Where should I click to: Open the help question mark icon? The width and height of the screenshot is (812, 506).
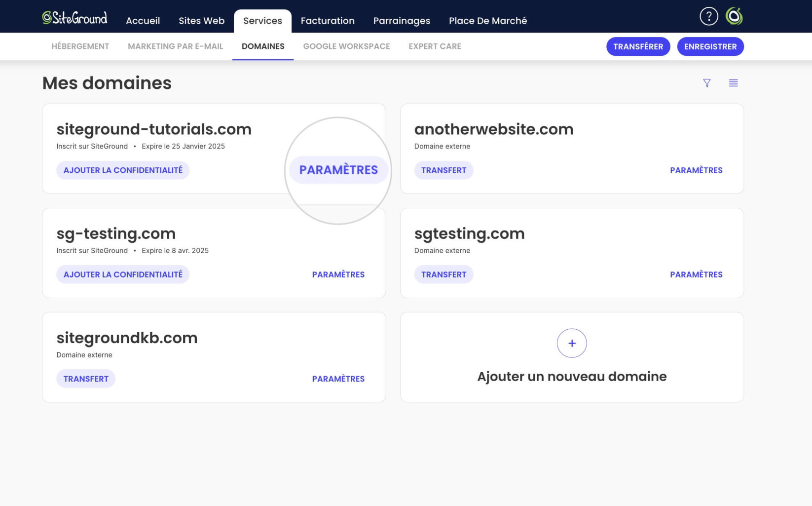(x=708, y=16)
